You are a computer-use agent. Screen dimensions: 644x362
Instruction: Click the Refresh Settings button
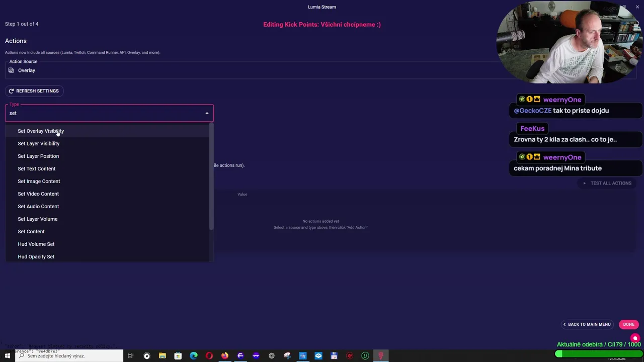34,91
